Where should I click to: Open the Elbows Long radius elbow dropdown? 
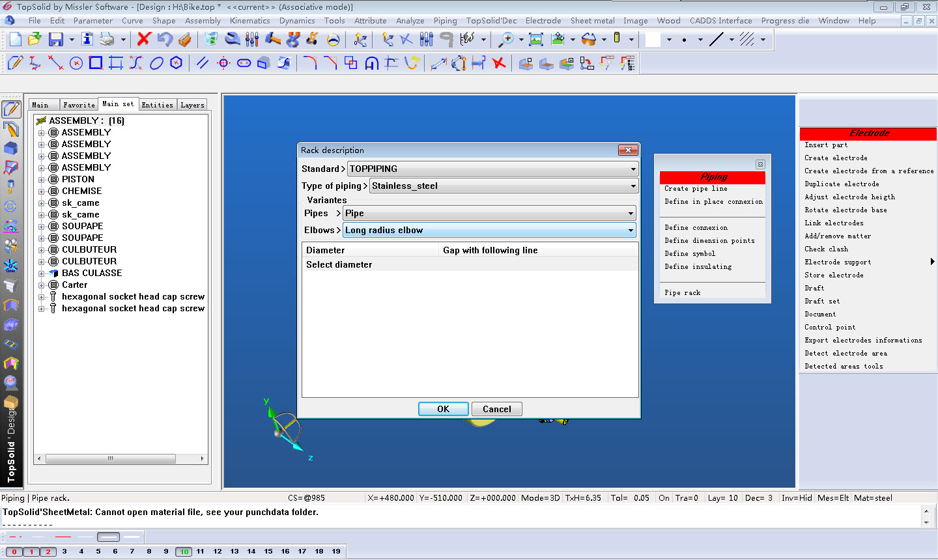(x=489, y=230)
